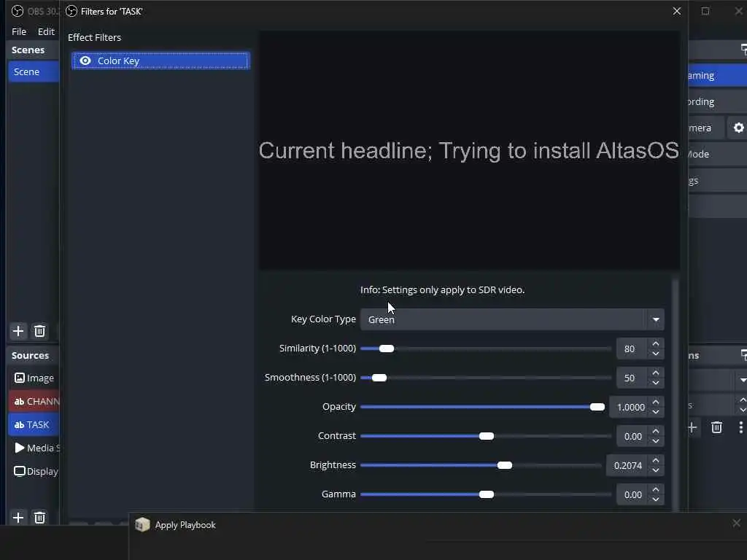This screenshot has height=560, width=747.
Task: Open Settings button in OBS controls
Action: (718, 181)
